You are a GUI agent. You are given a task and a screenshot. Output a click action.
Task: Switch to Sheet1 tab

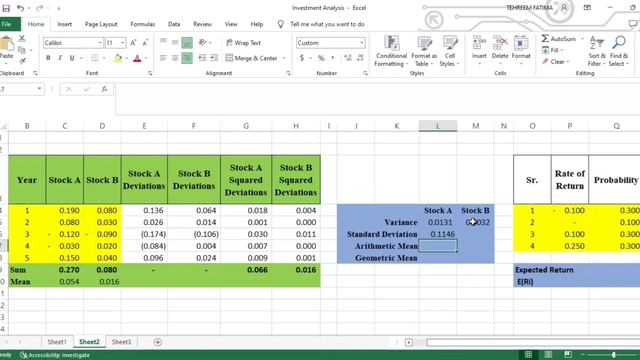(57, 342)
